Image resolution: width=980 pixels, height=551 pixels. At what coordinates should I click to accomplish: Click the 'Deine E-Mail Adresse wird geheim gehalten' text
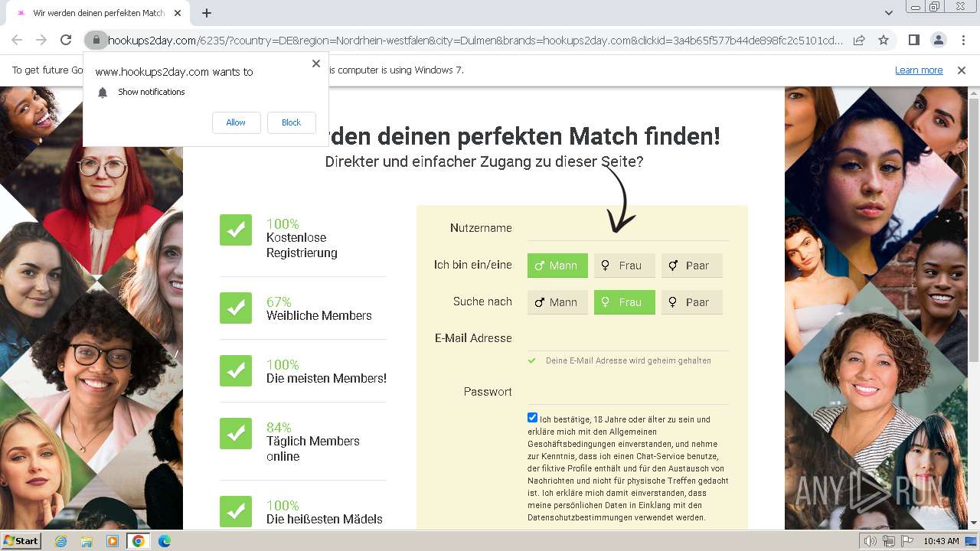[x=629, y=360]
